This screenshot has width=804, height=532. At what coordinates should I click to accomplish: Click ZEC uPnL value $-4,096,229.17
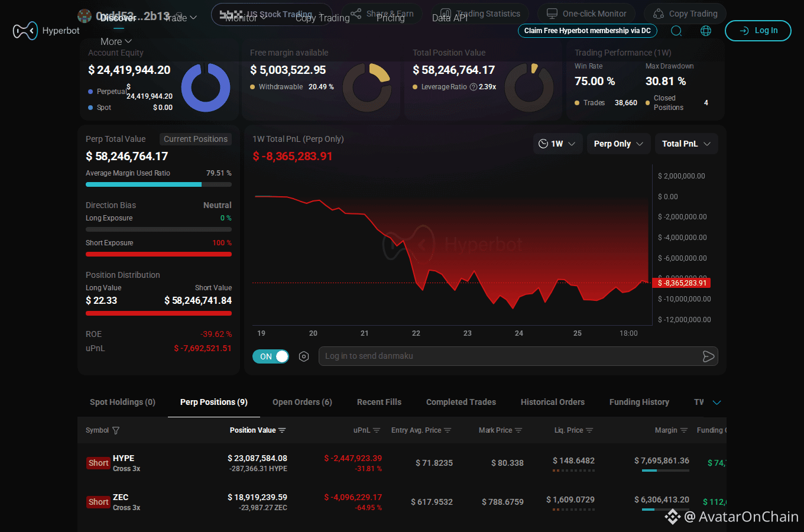[353, 497]
